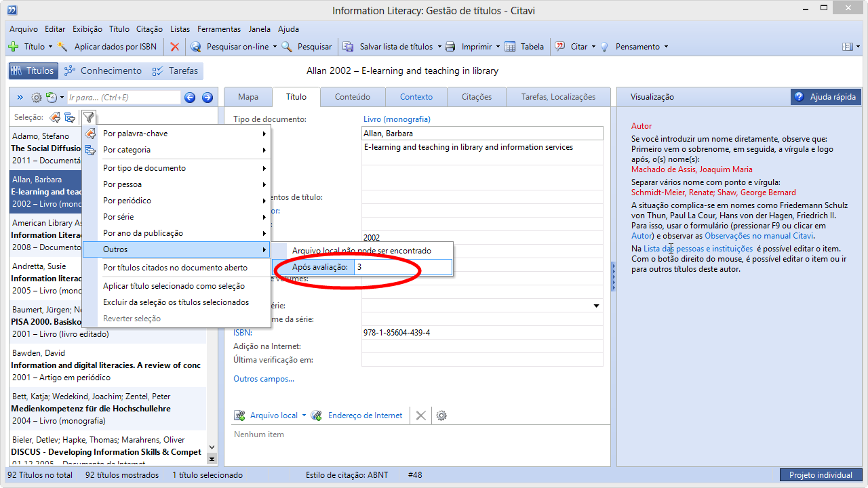Click the Aplicar dados por ISBN wand icon
868x488 pixels.
coord(63,47)
